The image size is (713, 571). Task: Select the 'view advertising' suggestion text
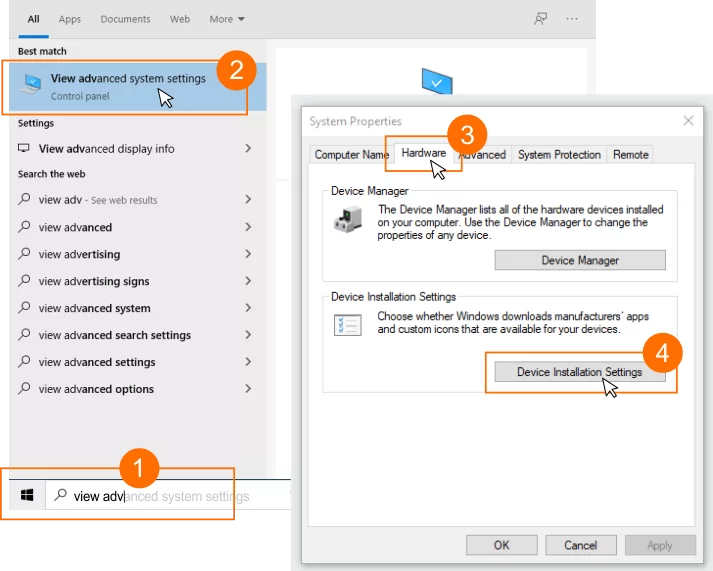pos(79,255)
